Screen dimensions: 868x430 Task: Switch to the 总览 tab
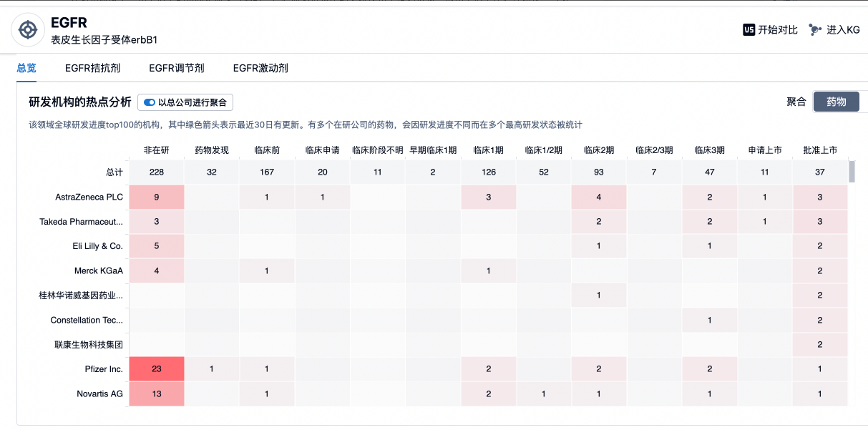click(x=26, y=68)
